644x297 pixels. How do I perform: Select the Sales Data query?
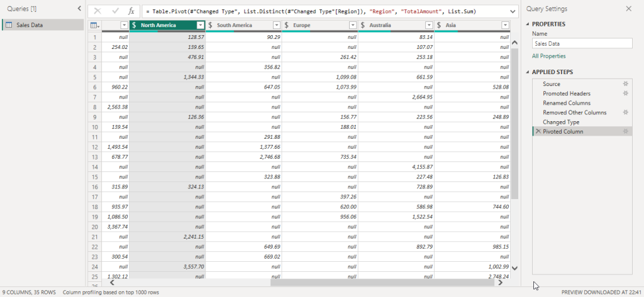click(x=43, y=25)
